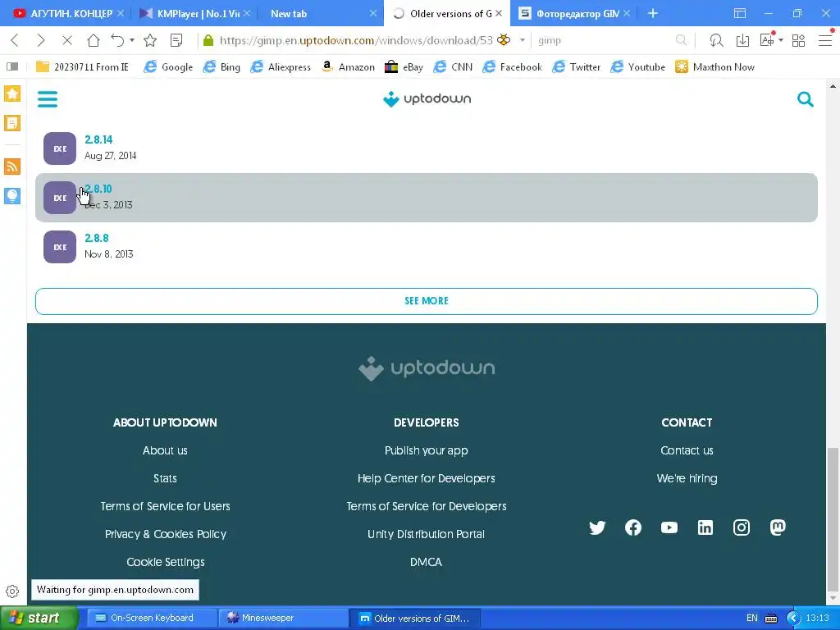The height and width of the screenshot is (630, 840).
Task: Open Cookie Settings link
Action: point(166,562)
